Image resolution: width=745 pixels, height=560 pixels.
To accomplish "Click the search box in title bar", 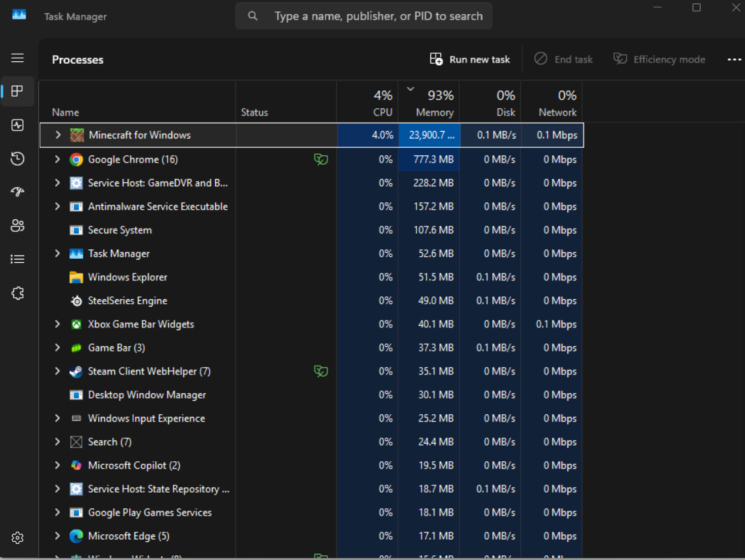I will (x=364, y=16).
